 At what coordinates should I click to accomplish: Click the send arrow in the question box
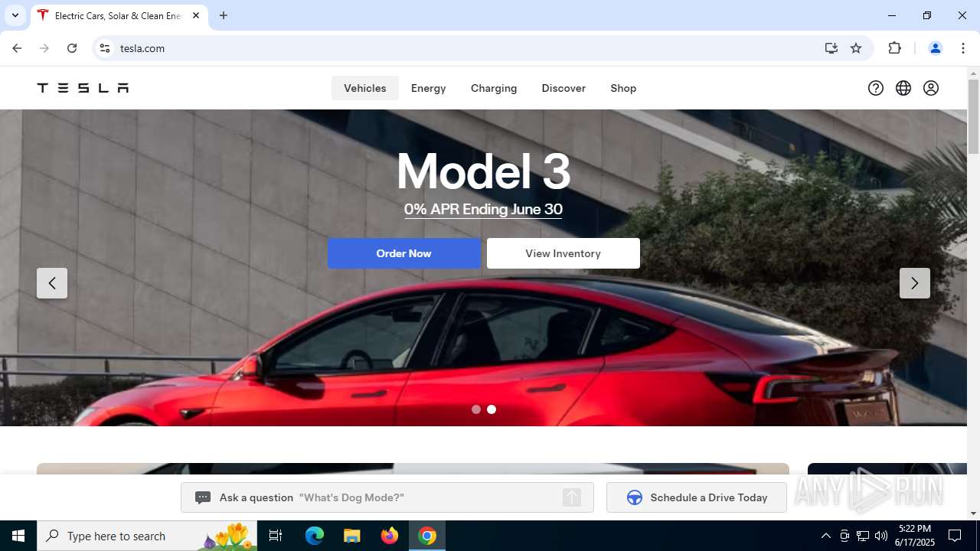(572, 497)
